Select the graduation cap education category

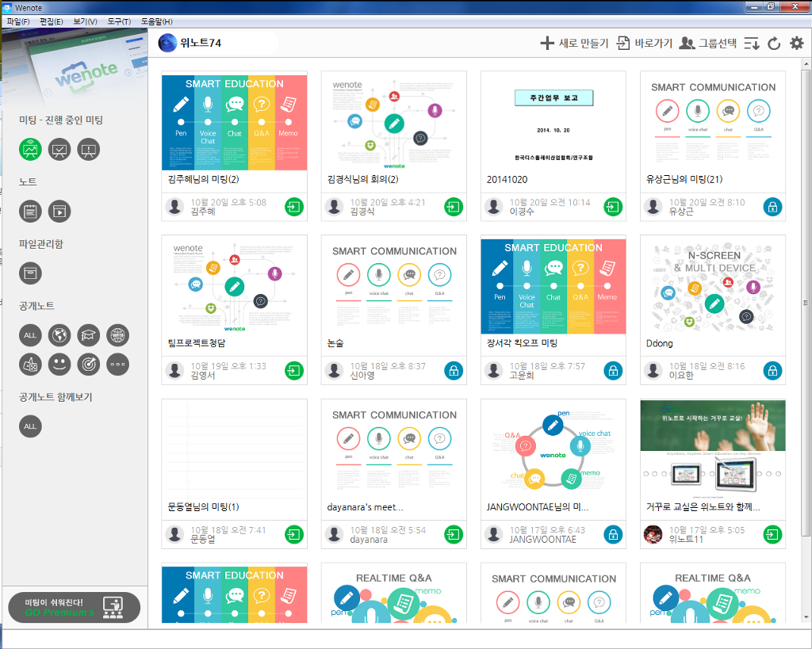pos(89,335)
